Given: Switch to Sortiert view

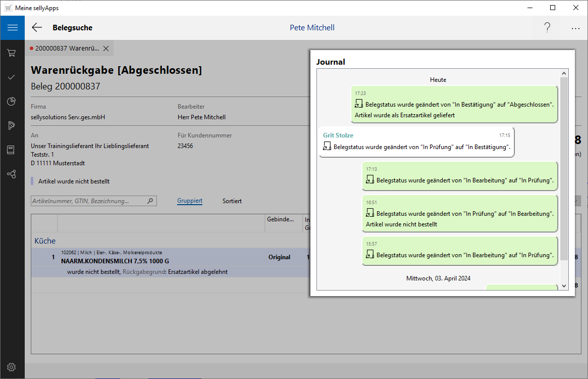Looking at the screenshot, I should point(232,201).
